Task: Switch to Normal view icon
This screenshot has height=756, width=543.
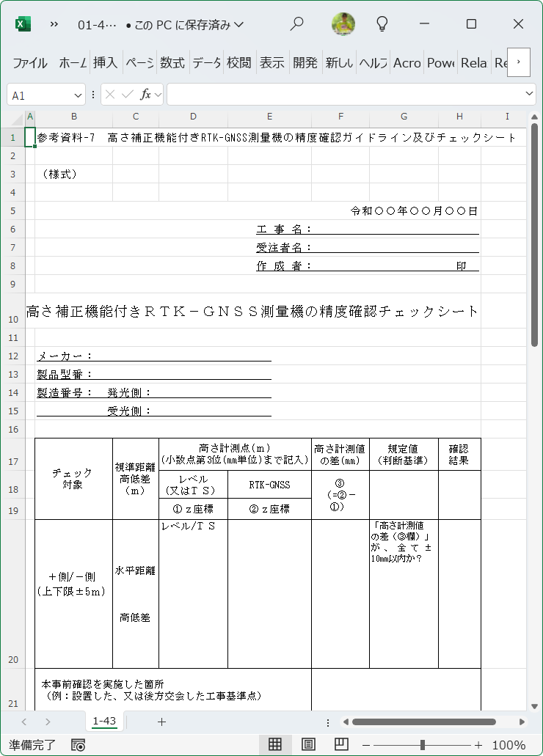Action: point(275,744)
